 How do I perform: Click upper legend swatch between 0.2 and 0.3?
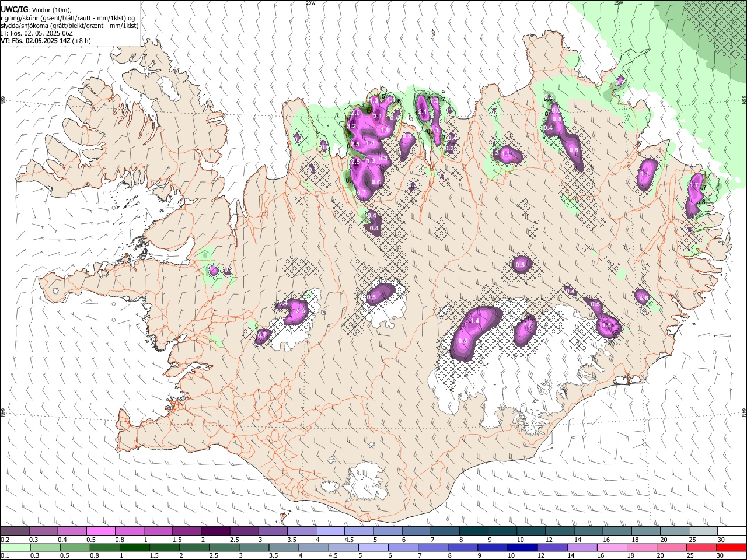click(15, 531)
